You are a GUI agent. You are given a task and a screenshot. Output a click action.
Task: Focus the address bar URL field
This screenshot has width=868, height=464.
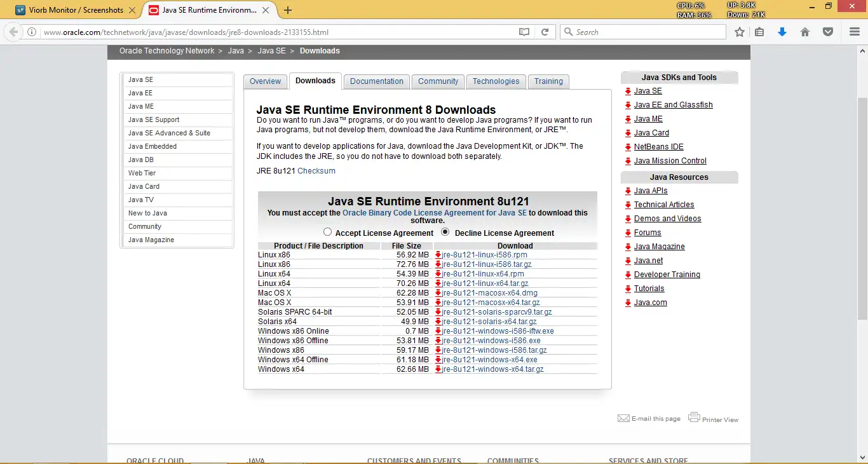click(x=280, y=32)
